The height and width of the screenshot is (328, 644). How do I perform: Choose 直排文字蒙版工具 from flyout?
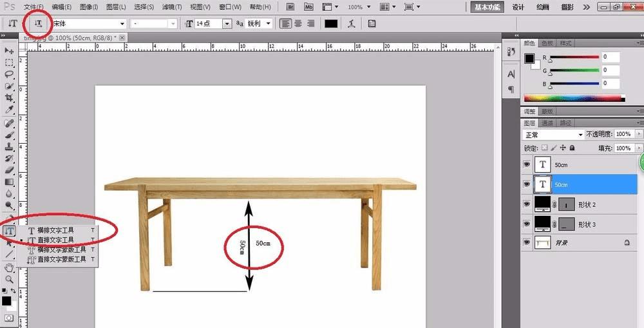coord(62,259)
